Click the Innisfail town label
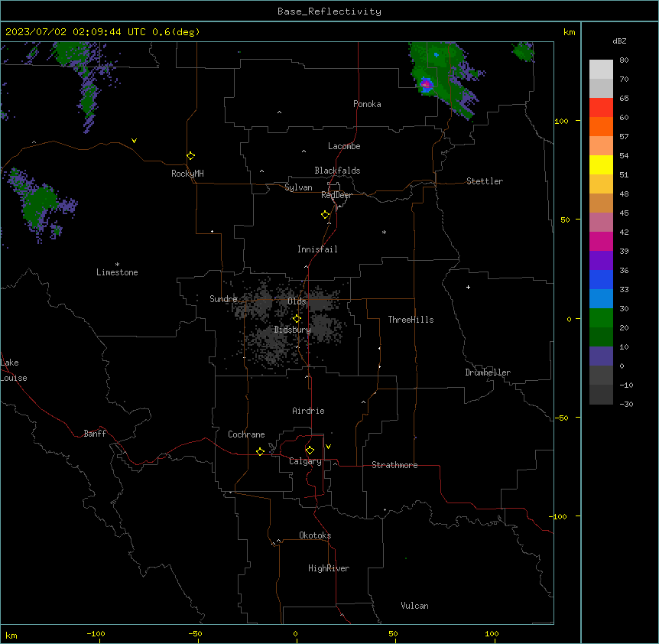 tap(317, 249)
